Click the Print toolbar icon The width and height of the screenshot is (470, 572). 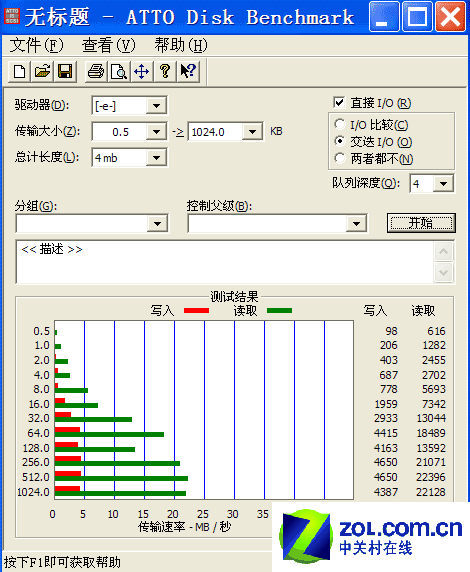(x=96, y=72)
